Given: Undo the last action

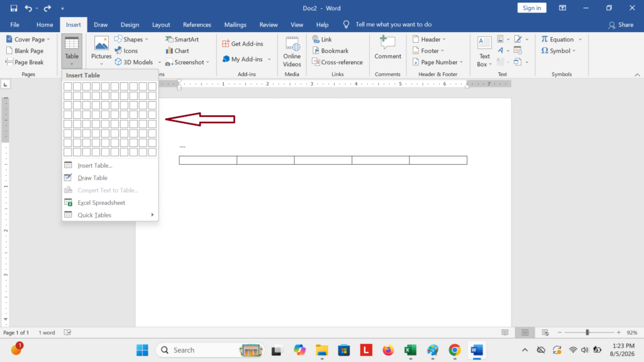Looking at the screenshot, I should pyautogui.click(x=28, y=8).
